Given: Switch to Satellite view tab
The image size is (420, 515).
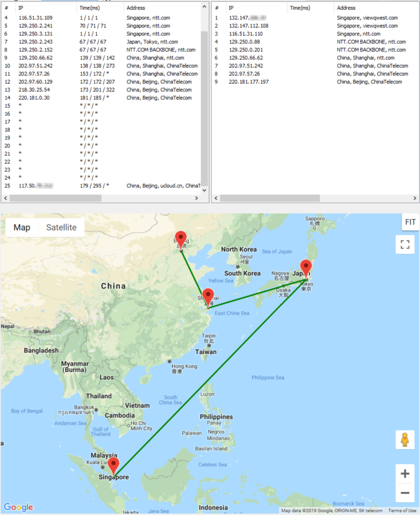Looking at the screenshot, I should click(61, 227).
